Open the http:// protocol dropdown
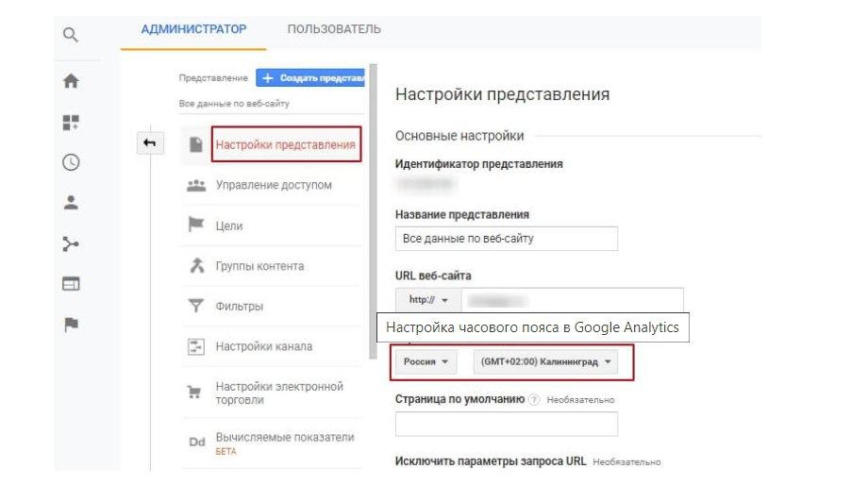 427,301
